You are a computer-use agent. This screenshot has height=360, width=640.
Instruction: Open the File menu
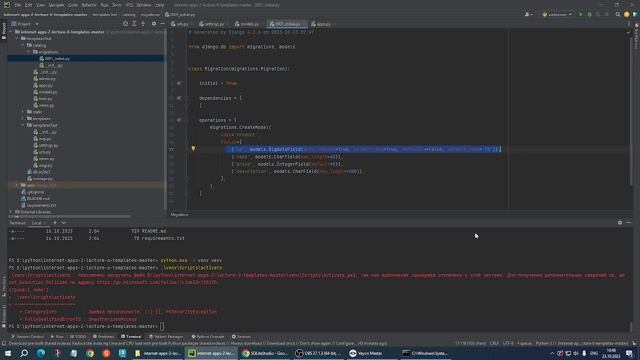(18, 5)
